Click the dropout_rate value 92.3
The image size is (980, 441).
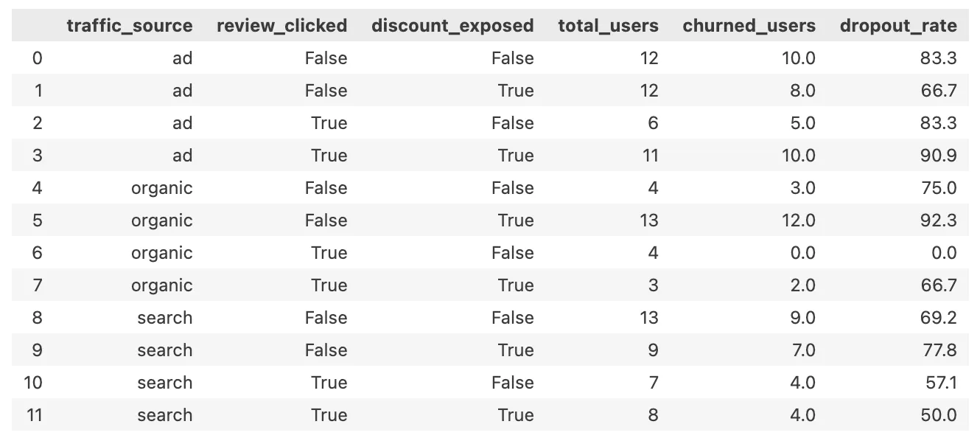point(939,220)
